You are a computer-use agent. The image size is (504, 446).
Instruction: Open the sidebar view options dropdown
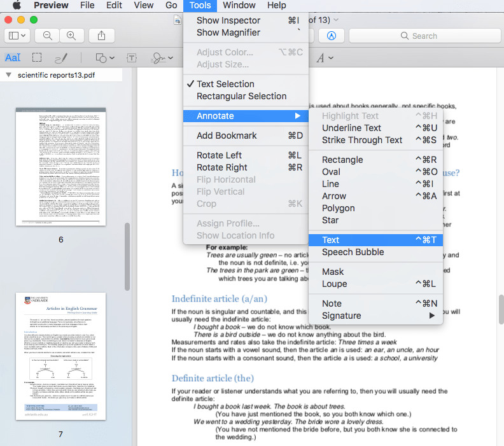[17, 36]
